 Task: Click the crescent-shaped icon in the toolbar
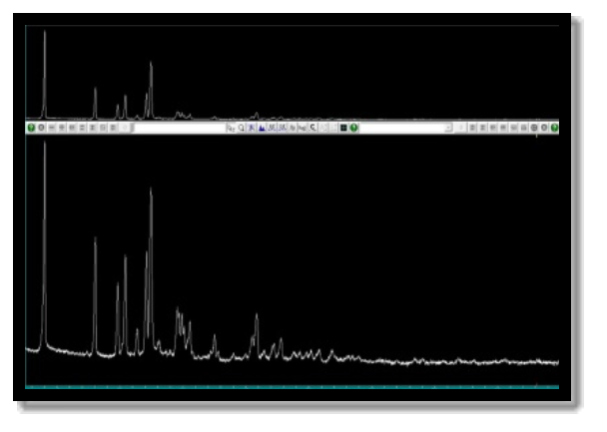pos(313,128)
